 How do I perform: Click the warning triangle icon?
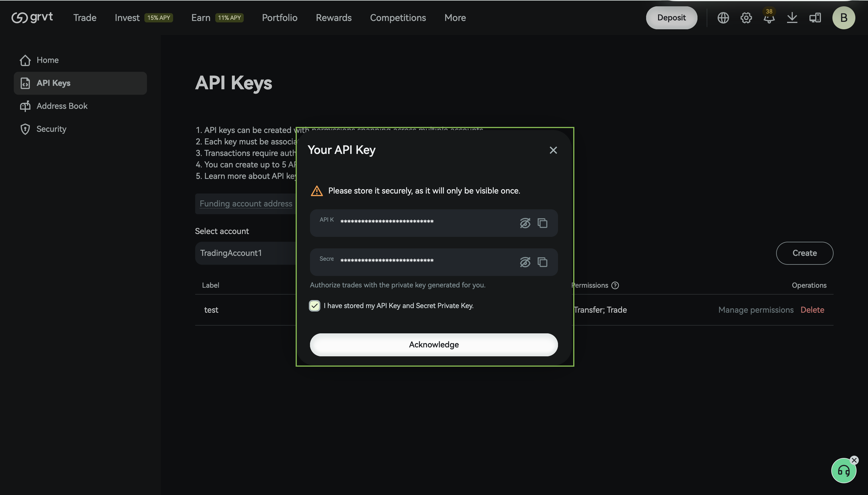[x=316, y=191]
